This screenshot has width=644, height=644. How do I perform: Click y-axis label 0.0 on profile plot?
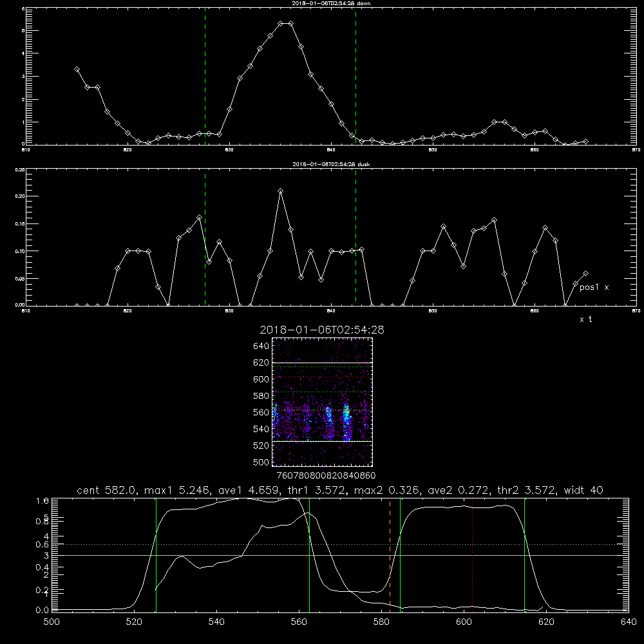43,610
